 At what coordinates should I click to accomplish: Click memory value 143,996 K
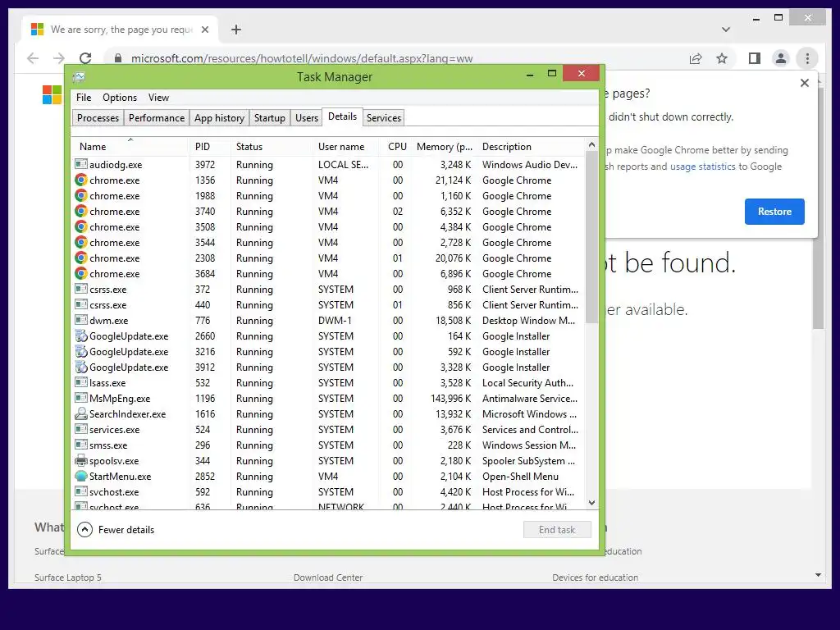click(x=450, y=399)
